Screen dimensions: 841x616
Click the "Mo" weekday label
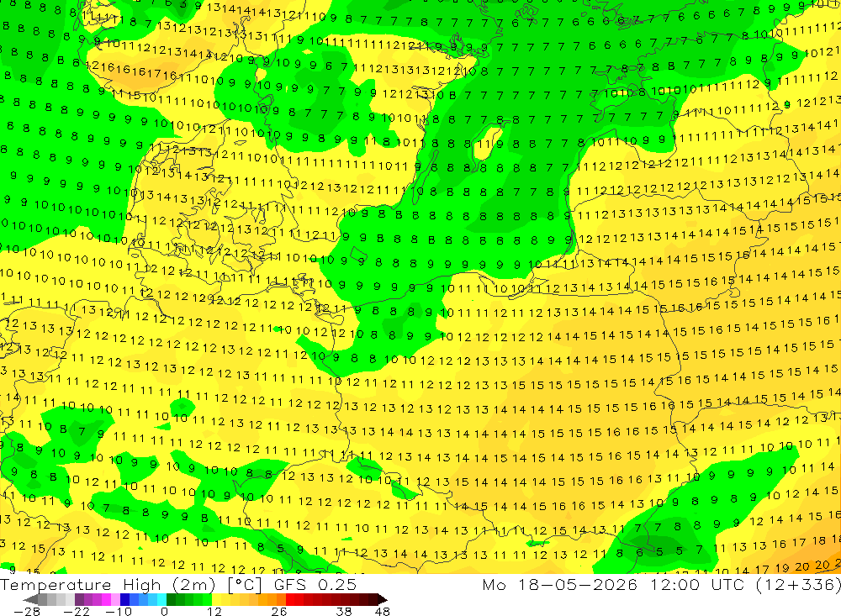pos(493,584)
